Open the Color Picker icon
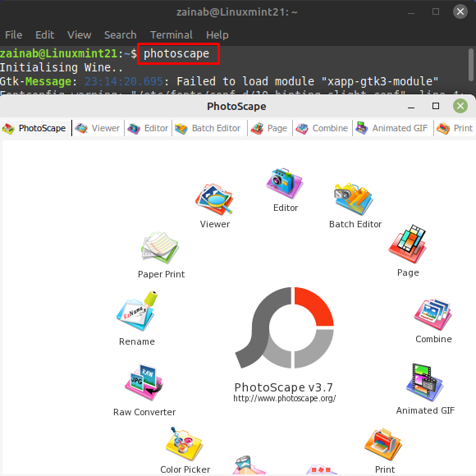The image size is (476, 476). click(185, 444)
